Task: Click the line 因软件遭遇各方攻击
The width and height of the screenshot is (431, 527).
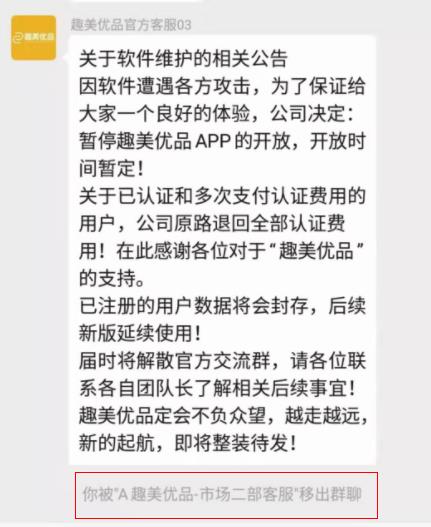Action: [165, 86]
